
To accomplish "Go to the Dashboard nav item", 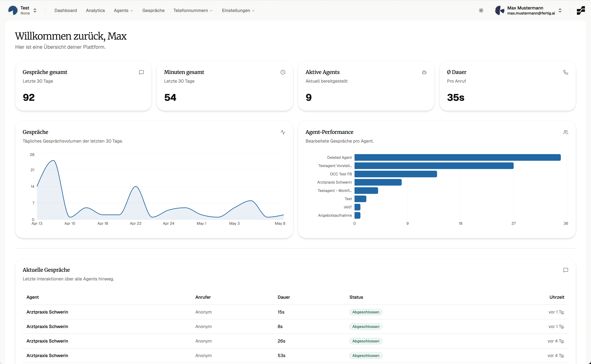I will point(66,10).
